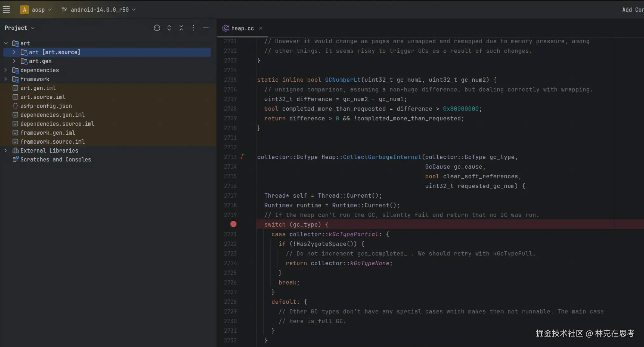Hide the Project tool window

click(206, 28)
